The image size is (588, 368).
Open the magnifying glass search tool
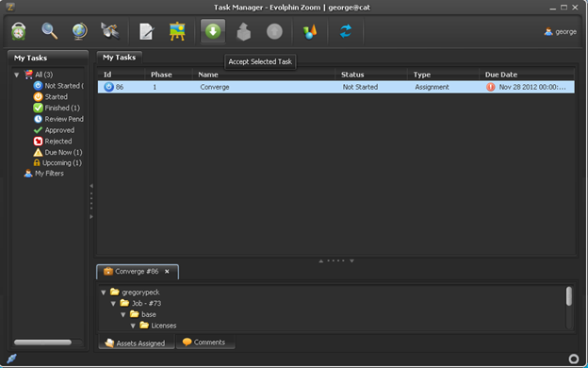tap(50, 31)
